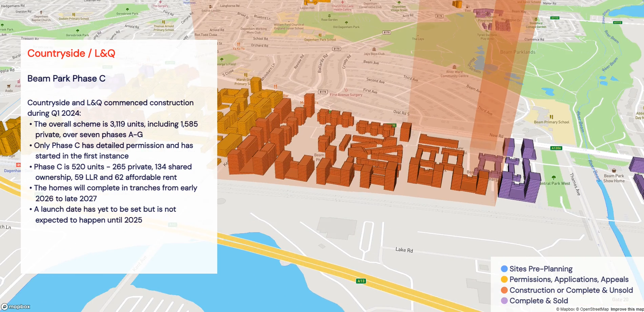Screen dimensions: 644x312
Task: Click the Ya Ko Yo restaurant icon
Action: coord(239,44)
